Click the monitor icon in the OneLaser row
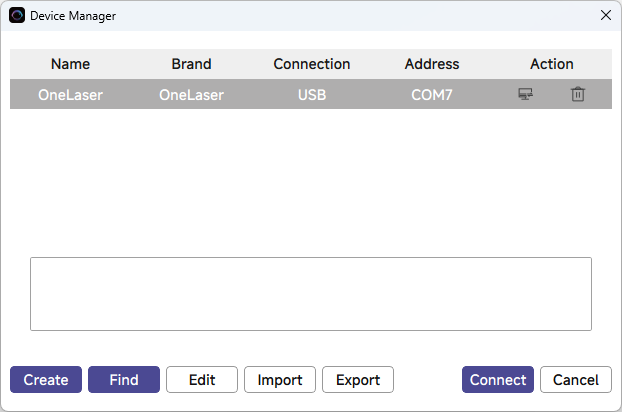622x412 pixels. (x=525, y=95)
